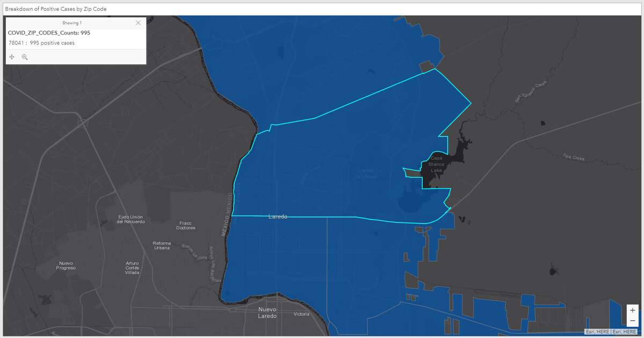Image resolution: width=644 pixels, height=338 pixels.
Task: Click the Nuevo Laredo label
Action: tap(267, 313)
